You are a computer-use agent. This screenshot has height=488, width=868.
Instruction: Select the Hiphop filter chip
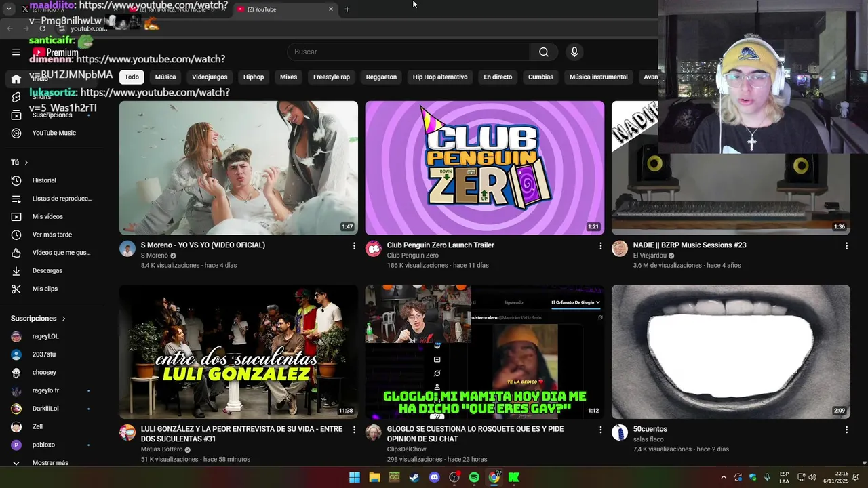pyautogui.click(x=254, y=77)
